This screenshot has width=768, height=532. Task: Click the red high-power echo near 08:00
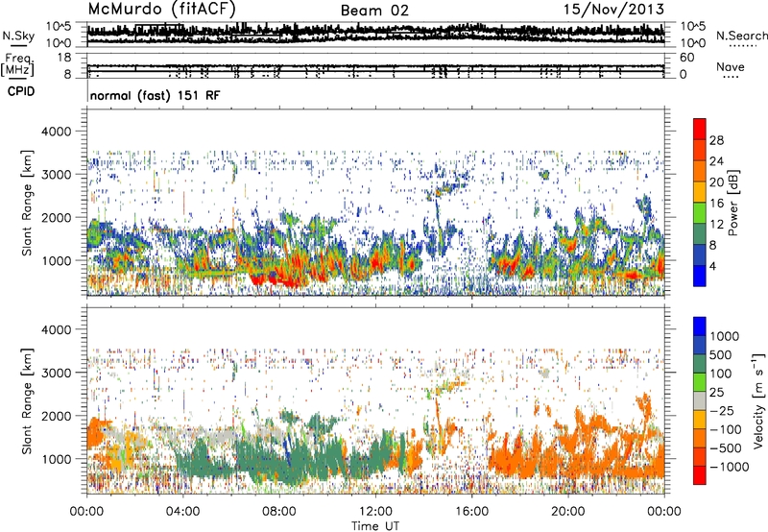click(x=281, y=281)
